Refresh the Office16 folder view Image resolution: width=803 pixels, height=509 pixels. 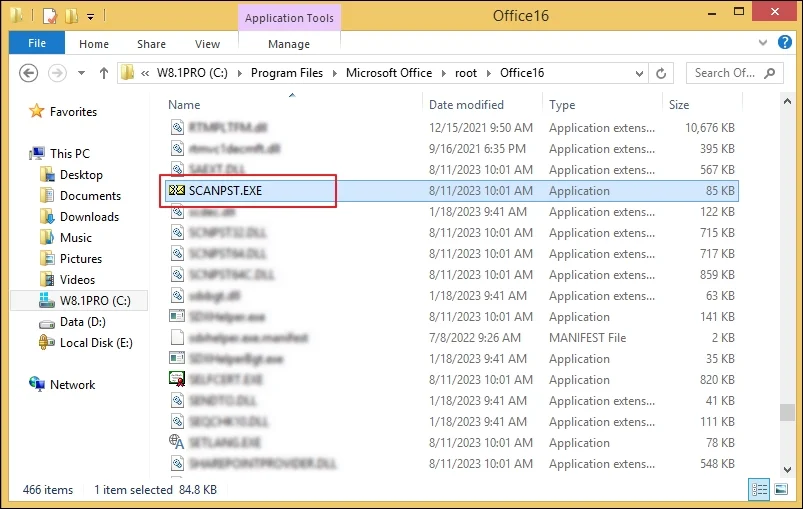point(661,73)
